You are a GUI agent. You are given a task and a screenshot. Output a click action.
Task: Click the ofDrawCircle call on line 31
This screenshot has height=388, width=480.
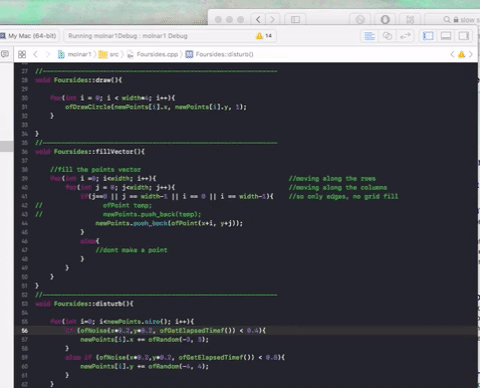(156, 107)
